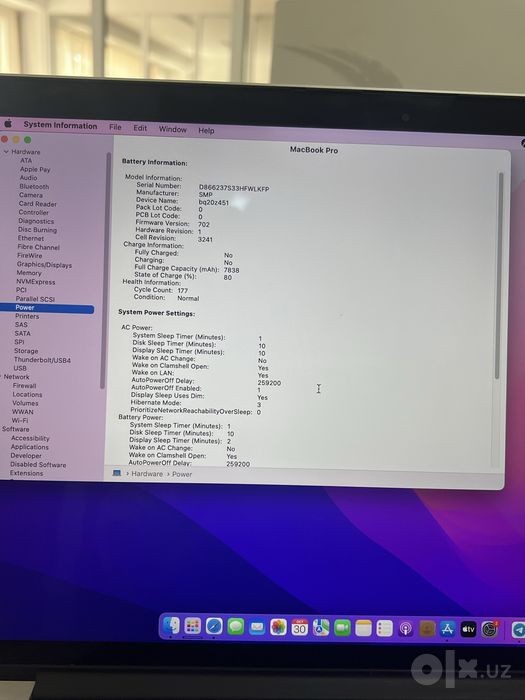
Task: Select NVMExpress in sidebar
Action: click(36, 282)
